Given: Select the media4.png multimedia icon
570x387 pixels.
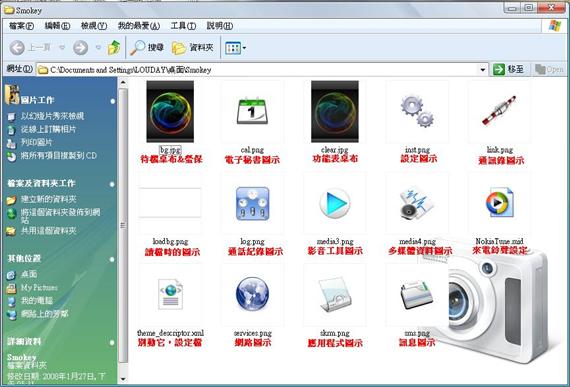Looking at the screenshot, I should 417,203.
